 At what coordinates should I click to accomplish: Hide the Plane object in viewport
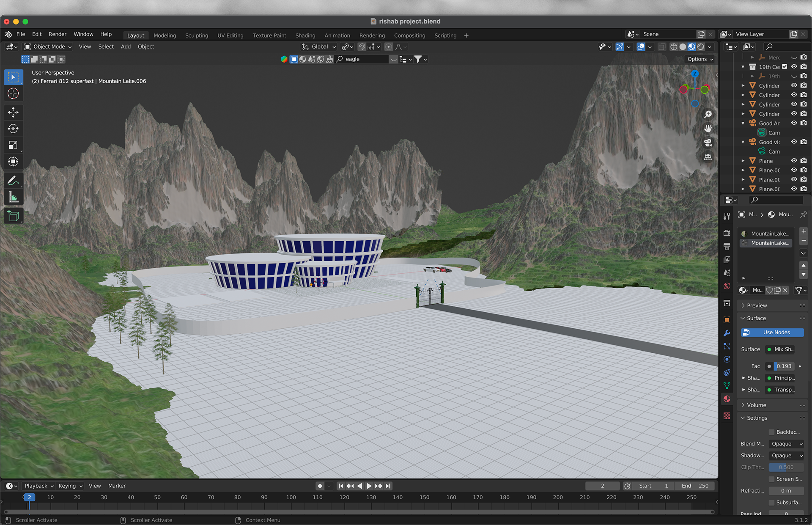794,161
